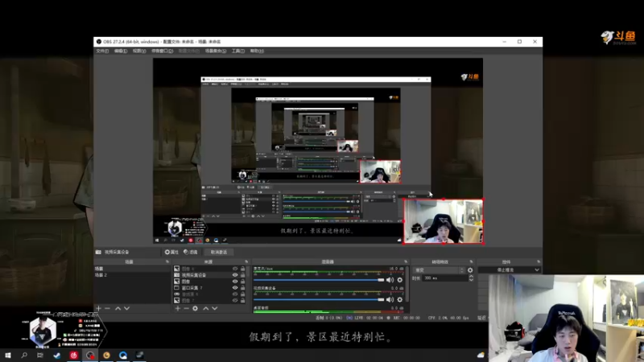The height and width of the screenshot is (362, 644).
Task: Toggle visibility of 游戏源 source
Action: (235, 294)
